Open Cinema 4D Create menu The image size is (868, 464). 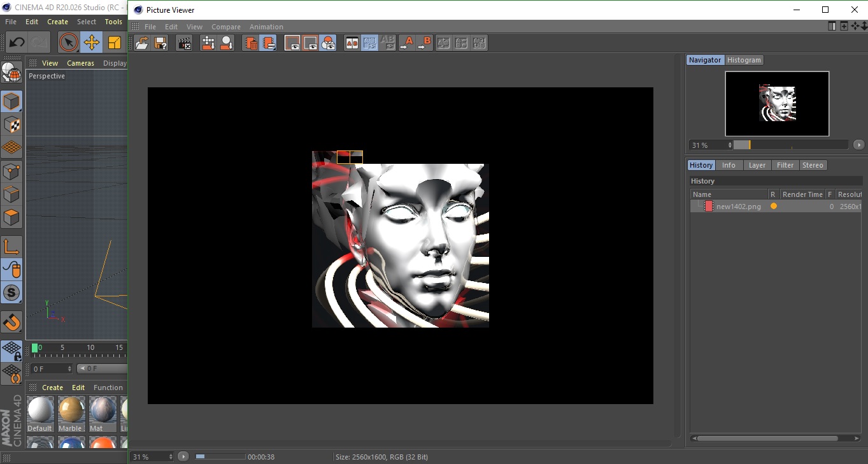[x=57, y=22]
